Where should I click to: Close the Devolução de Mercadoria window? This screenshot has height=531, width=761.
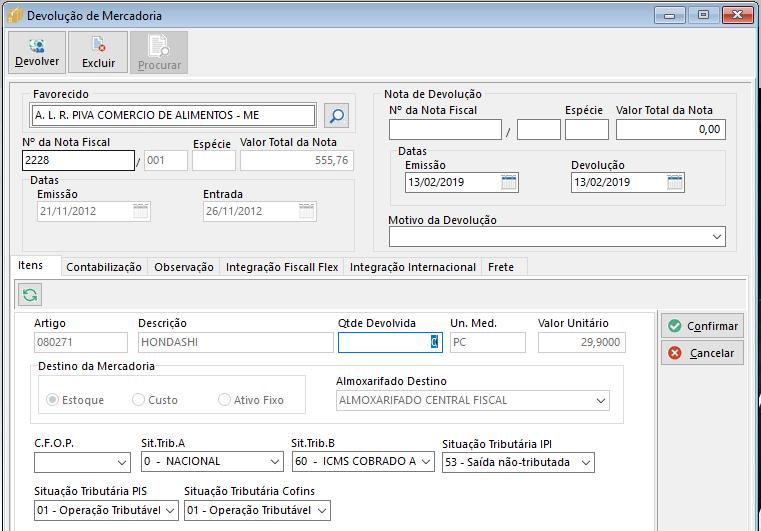(x=737, y=15)
